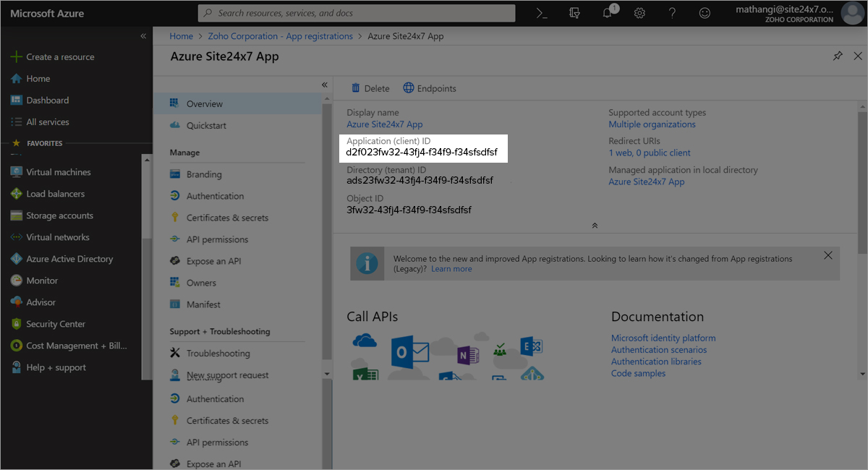The height and width of the screenshot is (470, 868).
Task: Collapse the app registration menu pane
Action: coord(325,85)
